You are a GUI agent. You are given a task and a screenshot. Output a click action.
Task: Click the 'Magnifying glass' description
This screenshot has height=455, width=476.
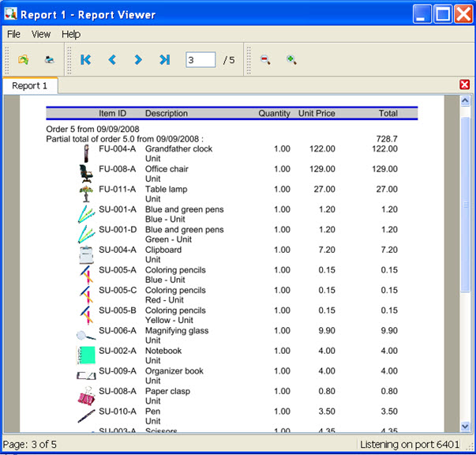[177, 331]
